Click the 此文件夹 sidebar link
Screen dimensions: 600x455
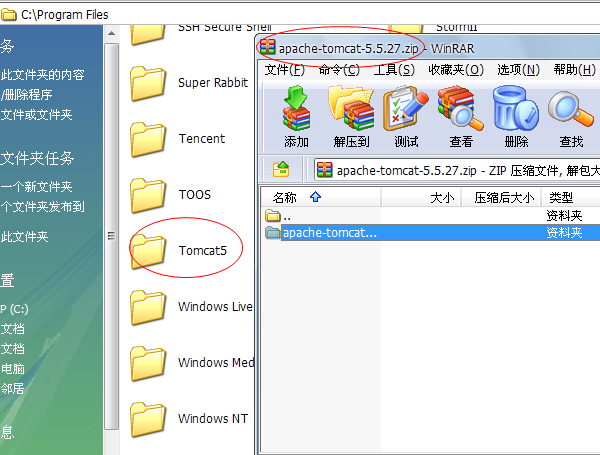[x=24, y=236]
